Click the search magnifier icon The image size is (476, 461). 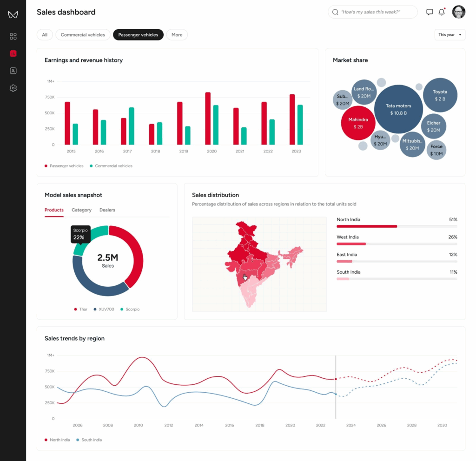point(335,12)
